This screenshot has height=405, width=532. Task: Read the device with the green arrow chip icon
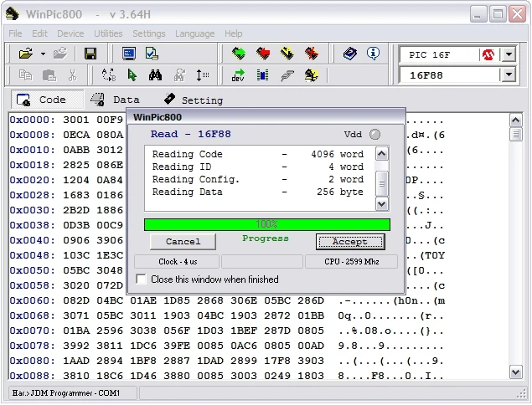click(239, 54)
